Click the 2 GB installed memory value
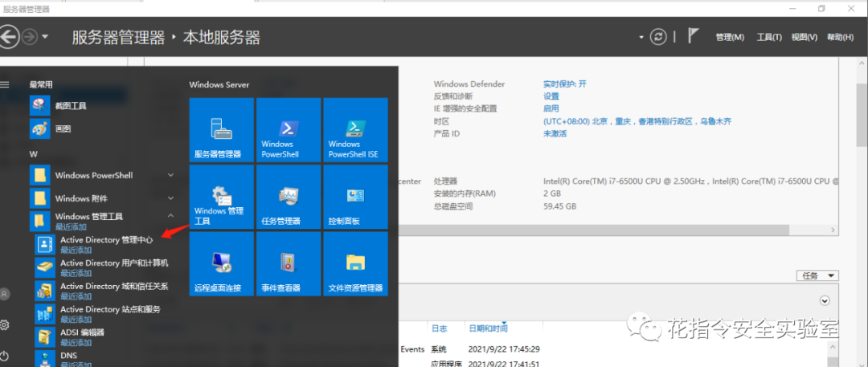Screen dimensions: 868x367 (x=552, y=194)
